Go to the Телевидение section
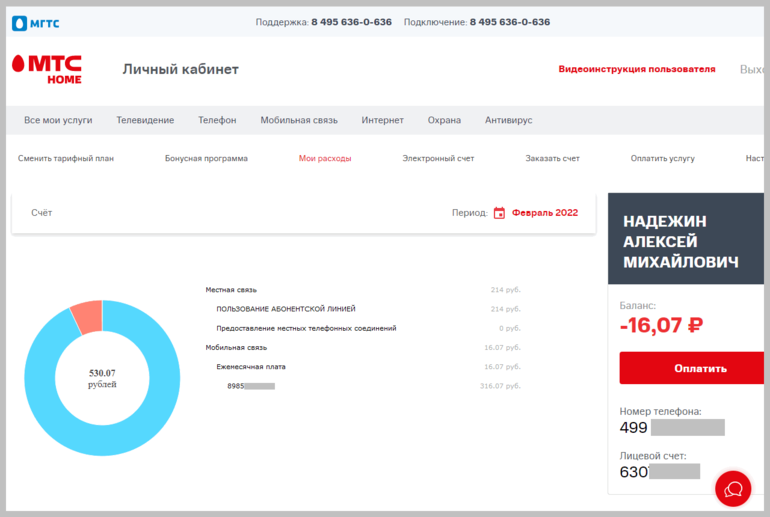Viewport: 770px width, 517px height. (145, 120)
